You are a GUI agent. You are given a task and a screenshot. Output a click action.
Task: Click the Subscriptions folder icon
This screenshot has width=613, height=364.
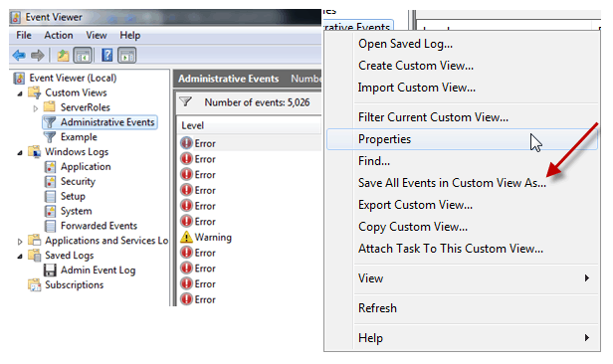coord(35,285)
